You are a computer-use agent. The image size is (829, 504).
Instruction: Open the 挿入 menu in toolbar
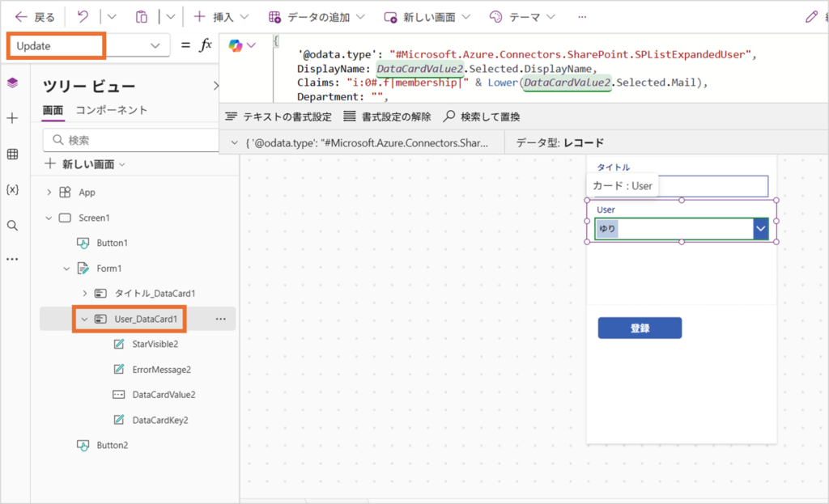click(216, 17)
